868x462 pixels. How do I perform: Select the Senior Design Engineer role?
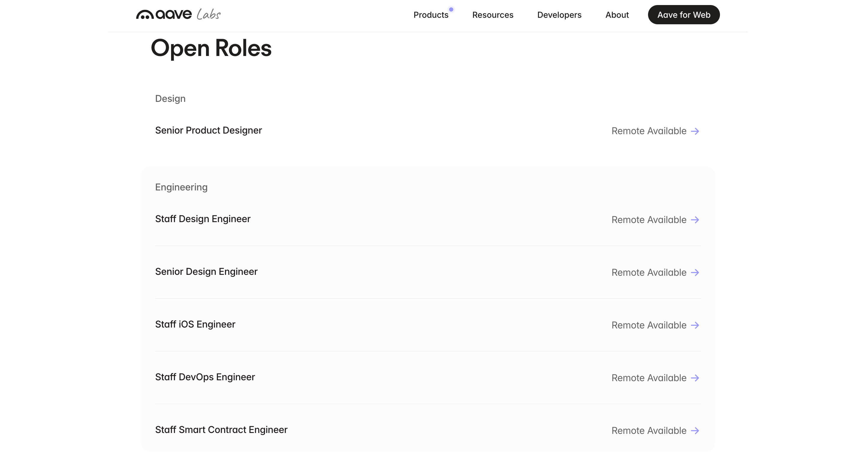(206, 272)
